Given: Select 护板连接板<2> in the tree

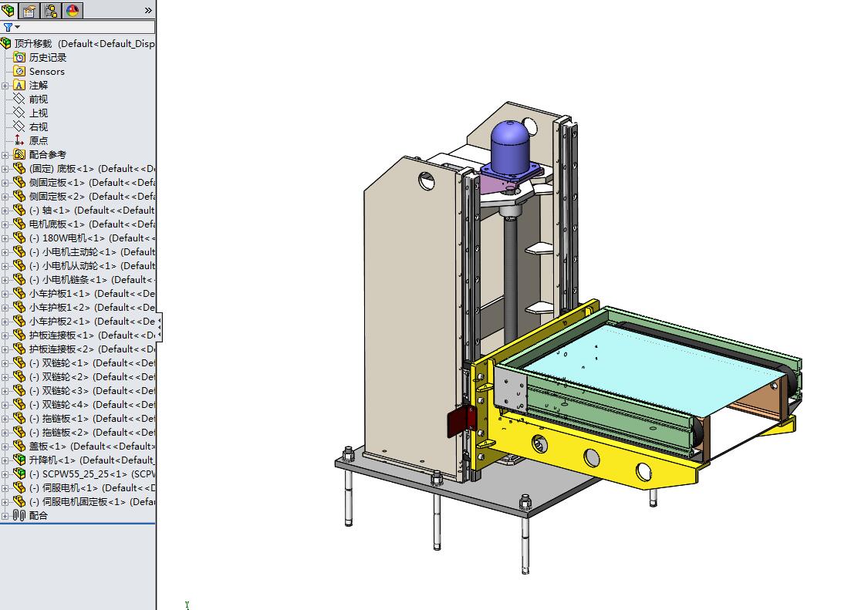Looking at the screenshot, I should (x=92, y=349).
